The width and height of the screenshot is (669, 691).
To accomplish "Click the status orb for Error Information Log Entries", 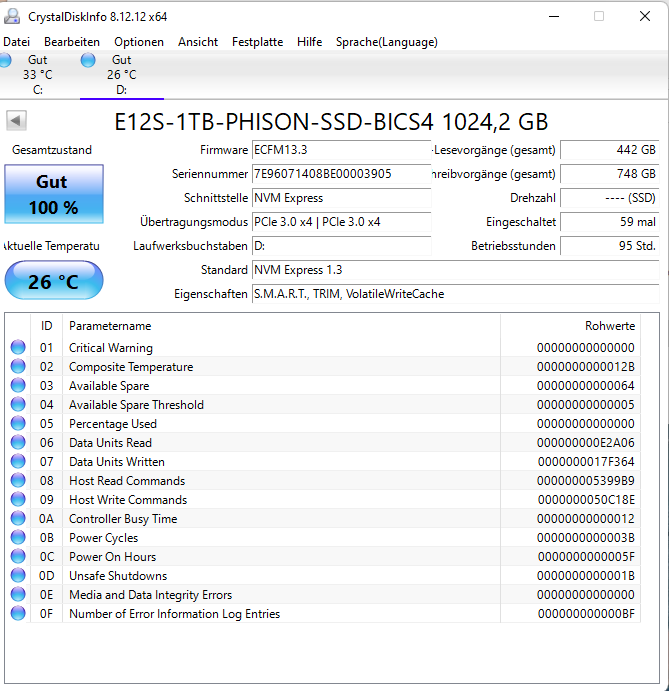I will pyautogui.click(x=18, y=613).
